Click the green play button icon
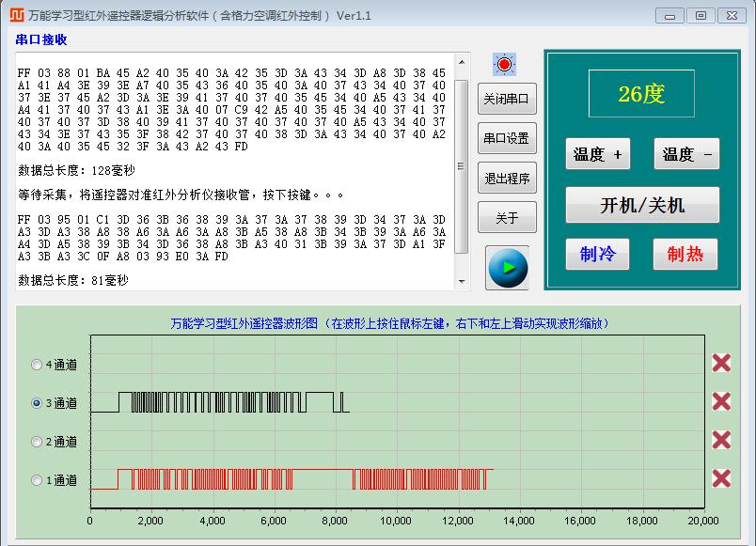 (508, 268)
